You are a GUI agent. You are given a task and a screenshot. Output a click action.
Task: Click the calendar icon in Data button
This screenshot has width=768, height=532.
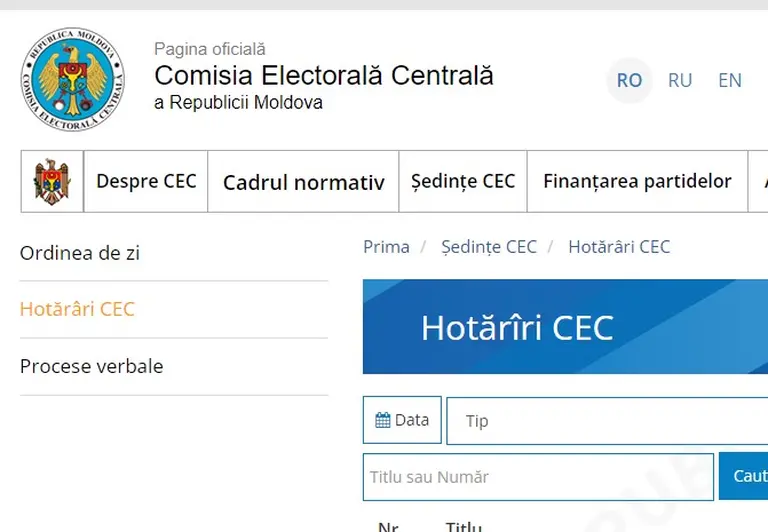click(x=383, y=420)
